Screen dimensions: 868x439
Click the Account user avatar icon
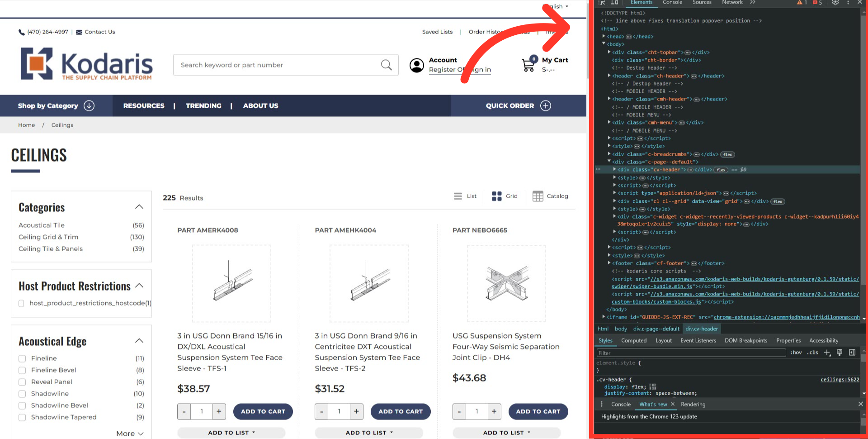pyautogui.click(x=416, y=65)
